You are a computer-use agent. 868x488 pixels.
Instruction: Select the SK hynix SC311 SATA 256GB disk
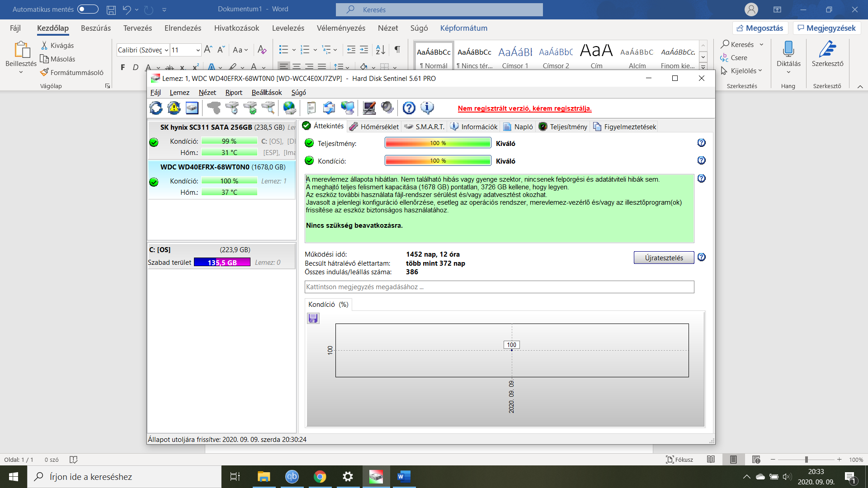pyautogui.click(x=222, y=140)
